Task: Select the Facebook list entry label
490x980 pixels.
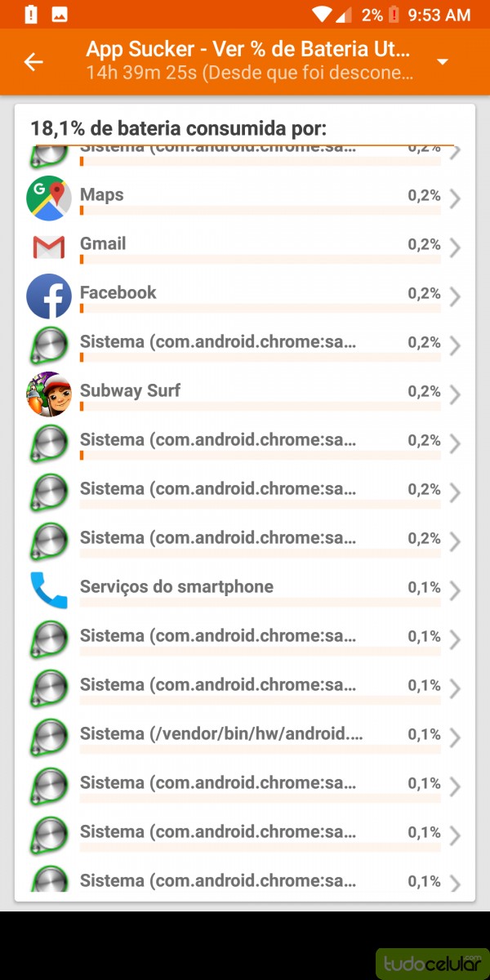Action: coord(118,292)
